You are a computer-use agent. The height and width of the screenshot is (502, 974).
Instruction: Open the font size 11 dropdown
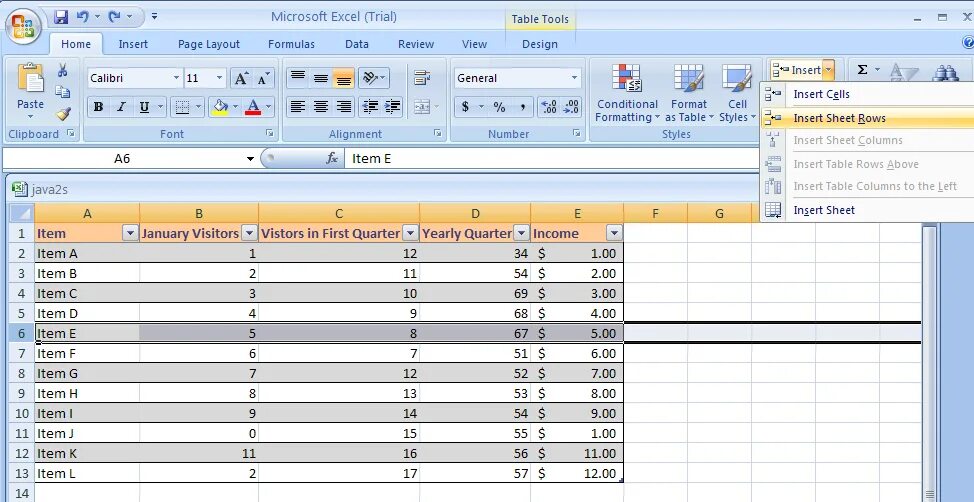pos(219,78)
